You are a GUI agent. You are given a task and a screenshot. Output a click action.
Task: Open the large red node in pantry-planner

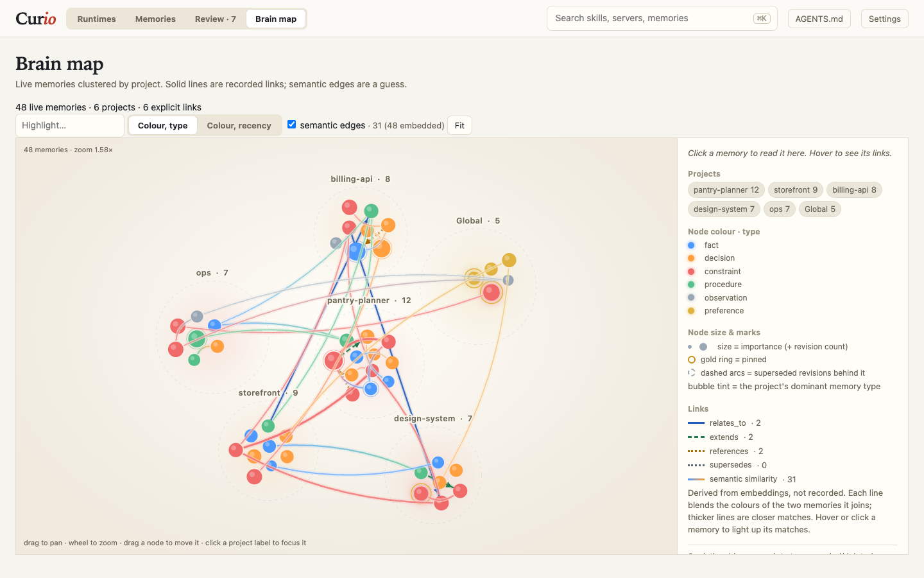(333, 360)
